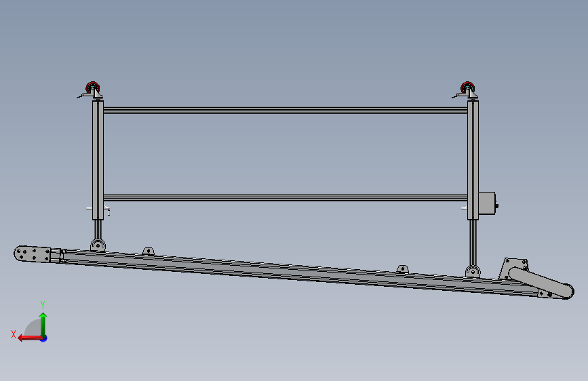Select the left vertical frame post
The height and width of the screenshot is (381, 588).
[x=98, y=160]
